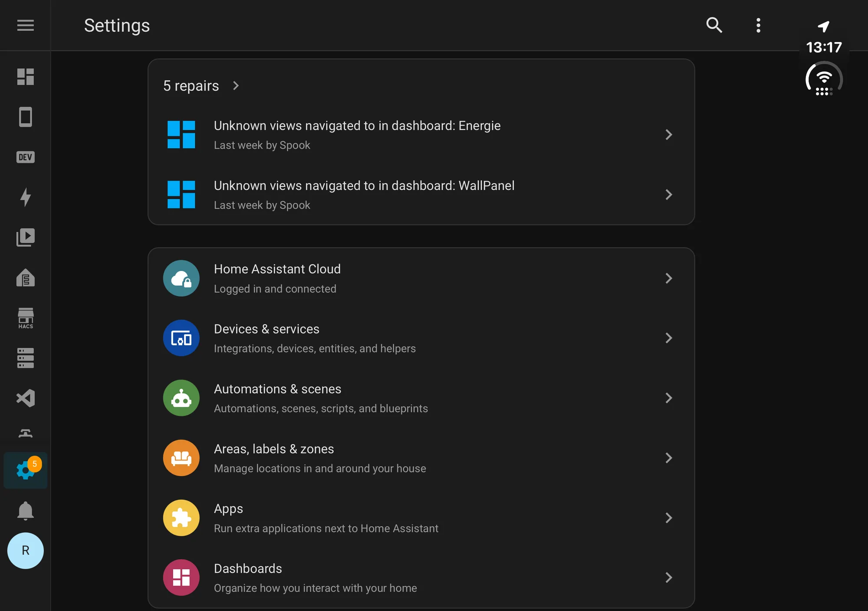Open the Energie dashboard repair issue

421,135
